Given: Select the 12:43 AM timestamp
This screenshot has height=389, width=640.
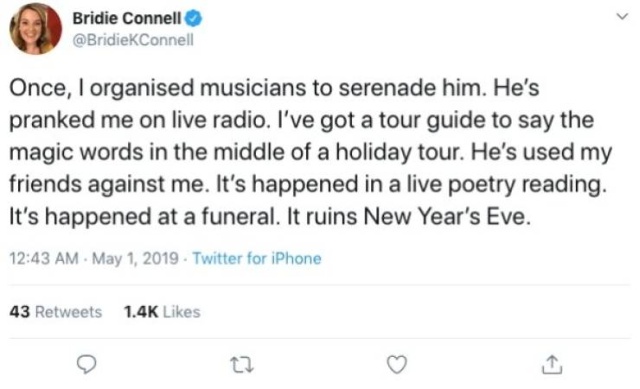Looking at the screenshot, I should [44, 258].
